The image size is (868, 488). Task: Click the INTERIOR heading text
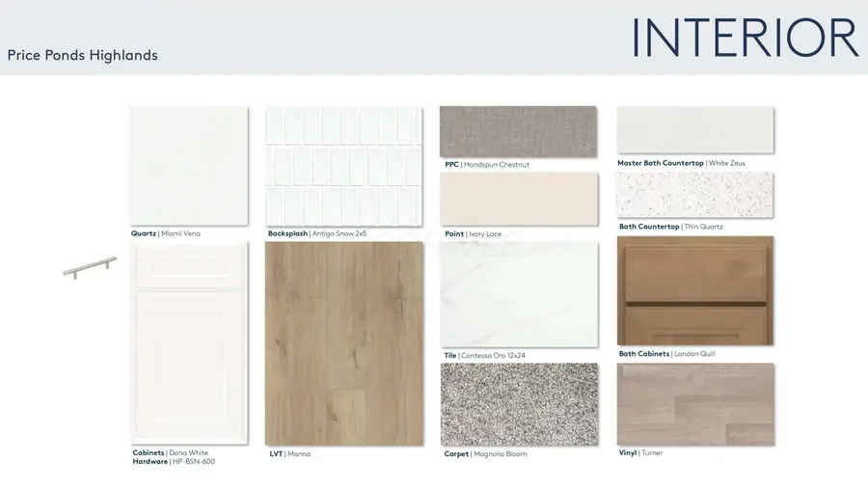[745, 39]
